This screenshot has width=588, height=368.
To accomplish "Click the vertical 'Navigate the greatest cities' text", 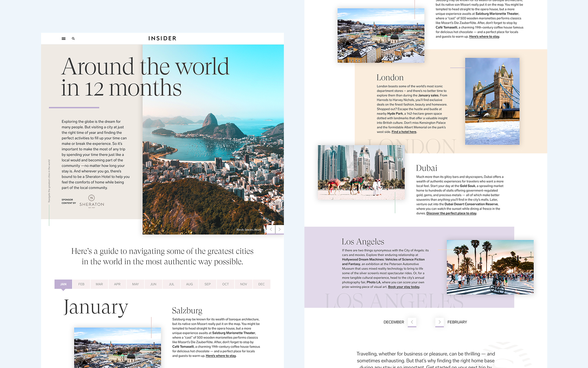I will click(49, 181).
